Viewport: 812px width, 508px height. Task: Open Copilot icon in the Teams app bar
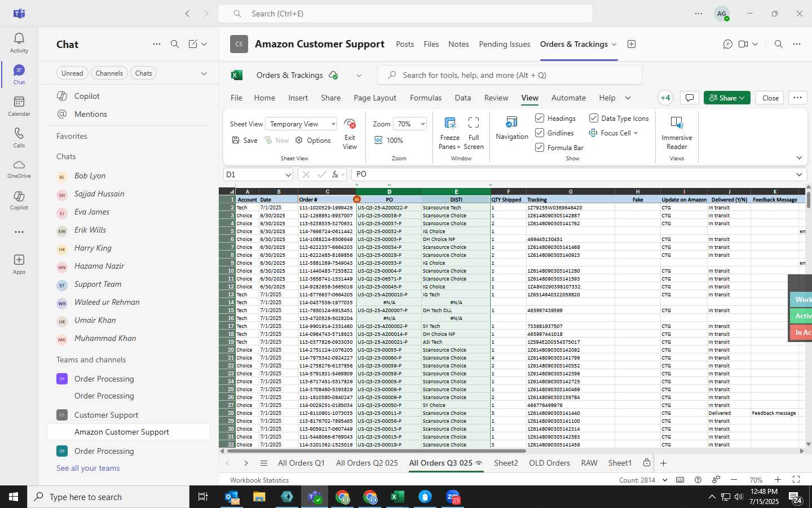pos(19,201)
